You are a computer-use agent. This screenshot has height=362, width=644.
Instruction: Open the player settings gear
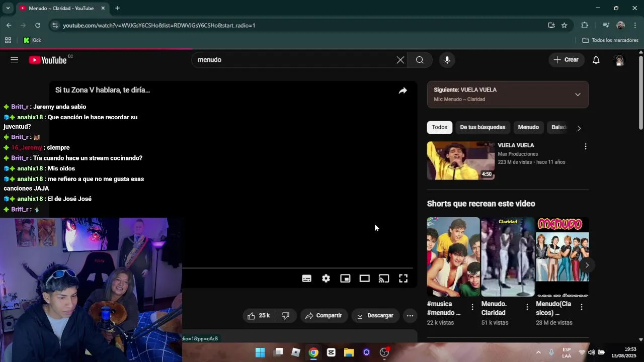pyautogui.click(x=326, y=279)
